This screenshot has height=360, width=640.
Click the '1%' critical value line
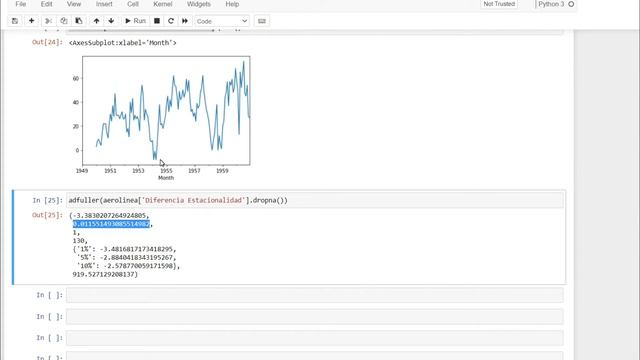pyautogui.click(x=125, y=249)
